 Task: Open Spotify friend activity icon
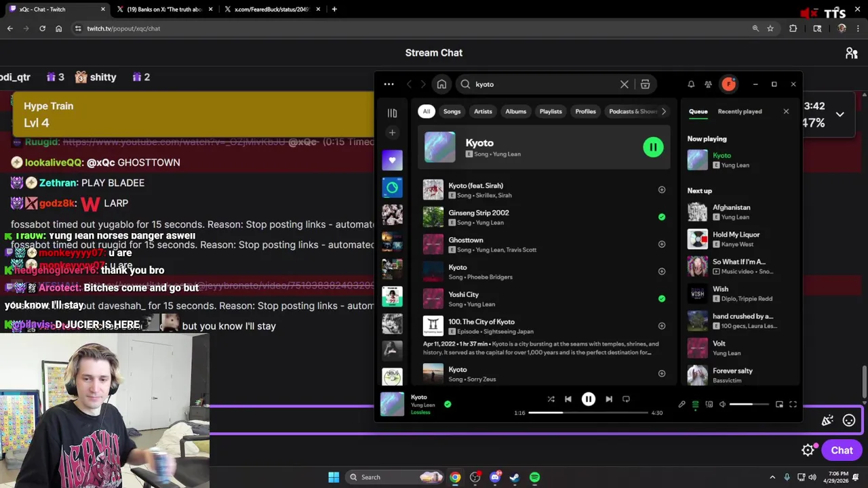(708, 84)
